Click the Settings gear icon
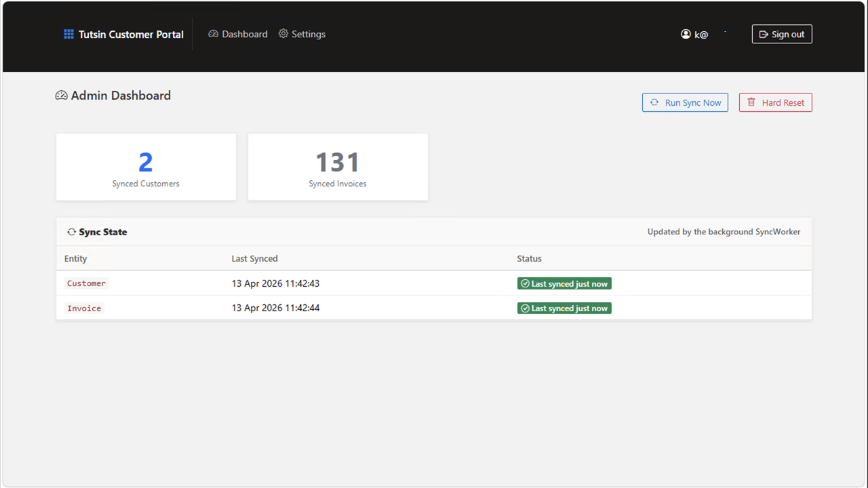The image size is (868, 488). coord(283,33)
